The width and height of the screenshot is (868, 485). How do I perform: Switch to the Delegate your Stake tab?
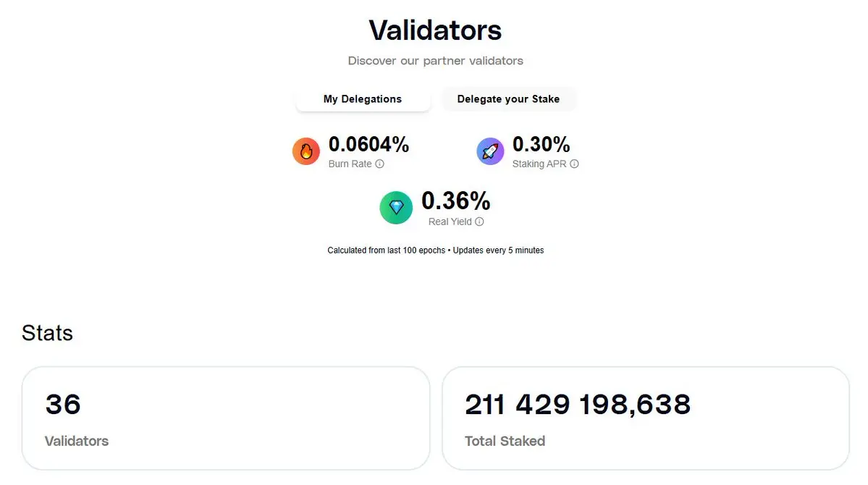[508, 99]
